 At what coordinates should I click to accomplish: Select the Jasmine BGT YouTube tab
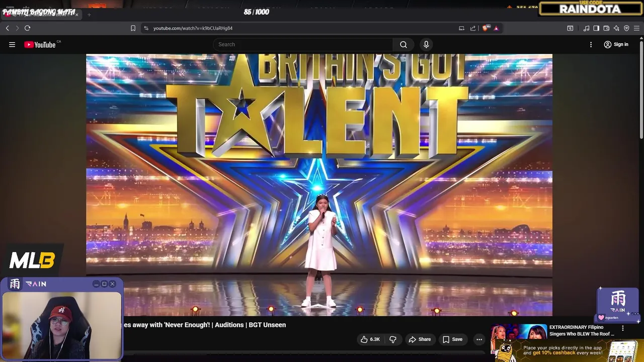(40, 14)
